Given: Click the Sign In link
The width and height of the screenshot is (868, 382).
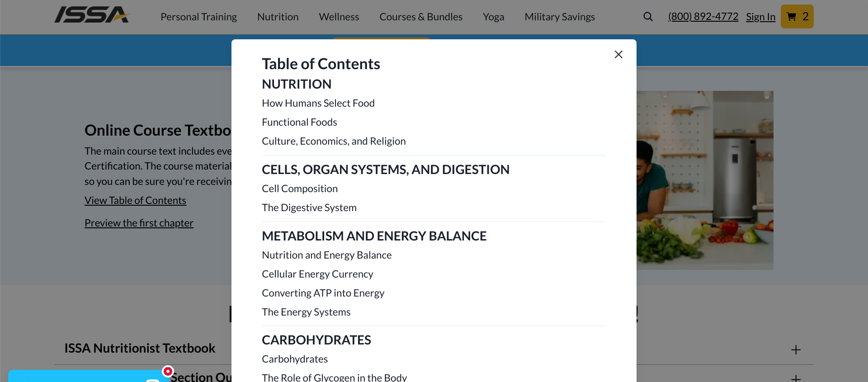Looking at the screenshot, I should pos(760,17).
